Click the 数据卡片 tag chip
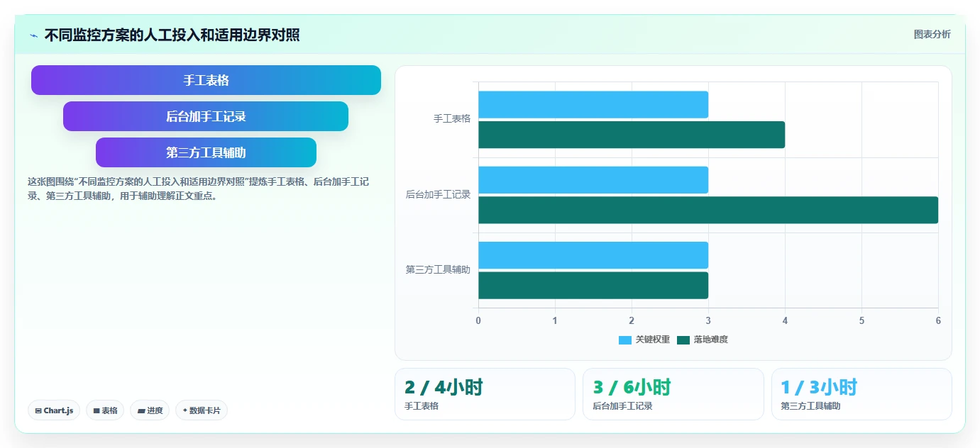This screenshot has width=980, height=448. [x=202, y=410]
